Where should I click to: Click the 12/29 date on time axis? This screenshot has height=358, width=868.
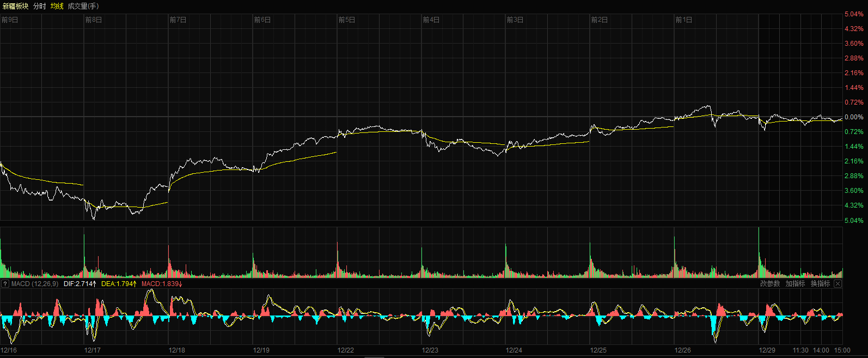(767, 350)
